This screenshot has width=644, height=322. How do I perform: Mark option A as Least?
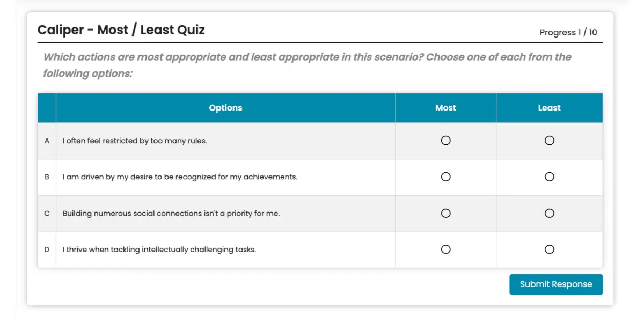tap(549, 141)
